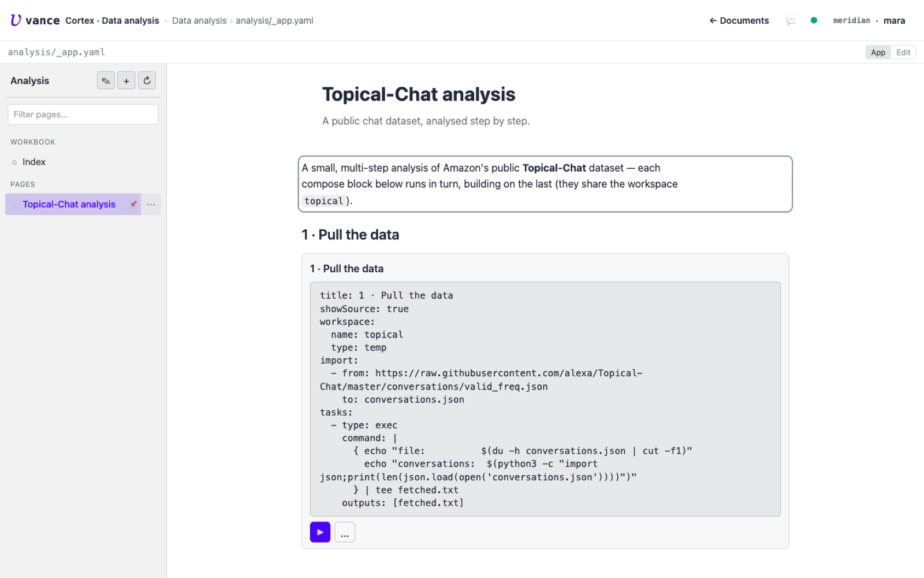924x578 pixels.
Task: Click the PAGES section label
Action: point(23,184)
